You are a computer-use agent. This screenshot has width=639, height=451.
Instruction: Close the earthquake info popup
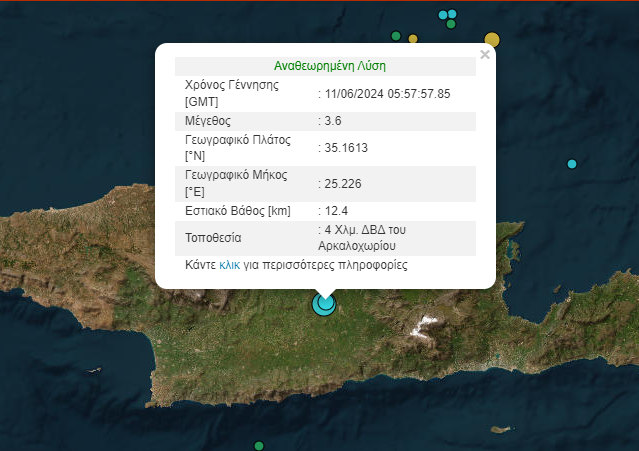click(x=485, y=55)
